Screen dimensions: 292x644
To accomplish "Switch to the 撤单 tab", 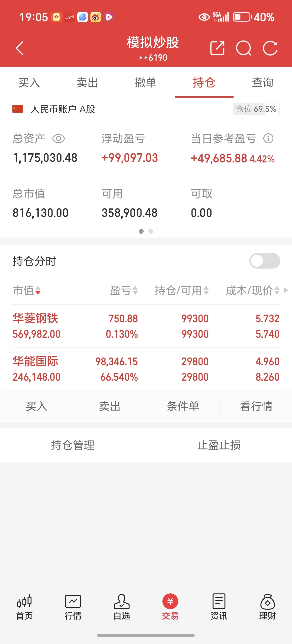I will click(146, 83).
